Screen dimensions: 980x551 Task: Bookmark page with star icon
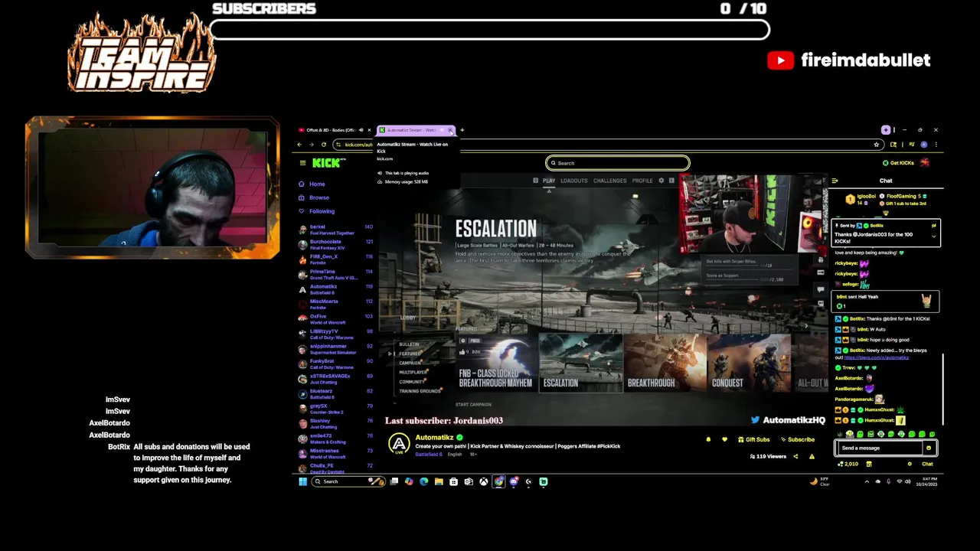pyautogui.click(x=877, y=145)
